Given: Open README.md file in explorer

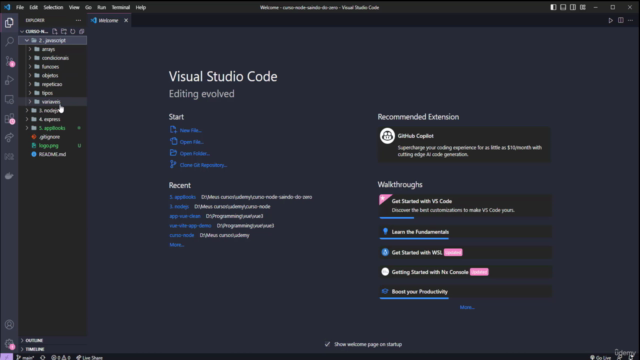Looking at the screenshot, I should (52, 154).
